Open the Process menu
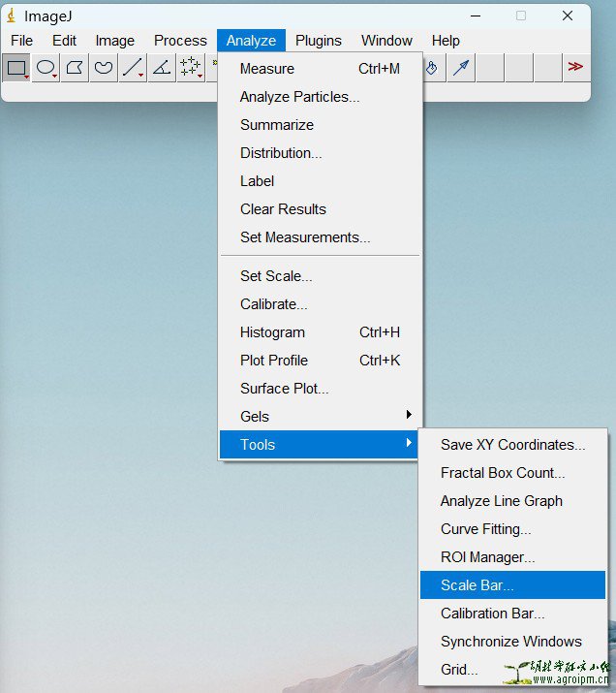The width and height of the screenshot is (616, 693). (x=180, y=41)
